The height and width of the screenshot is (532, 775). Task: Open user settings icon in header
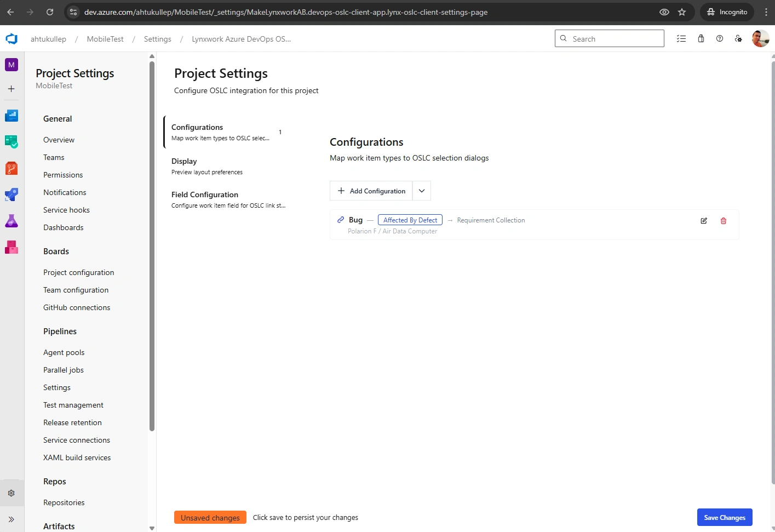pyautogui.click(x=738, y=39)
